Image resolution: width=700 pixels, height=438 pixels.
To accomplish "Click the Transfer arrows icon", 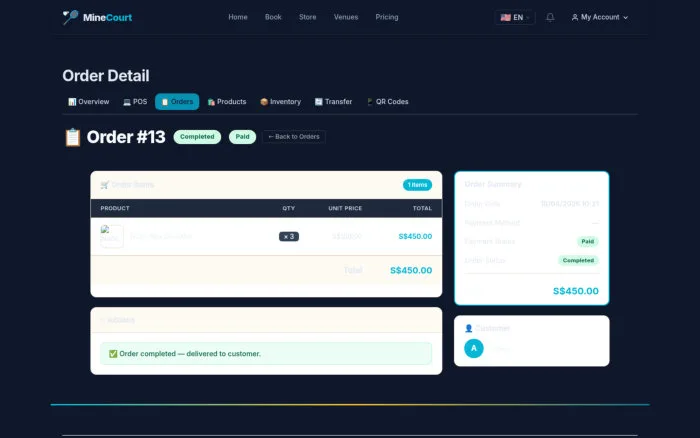I will point(318,102).
